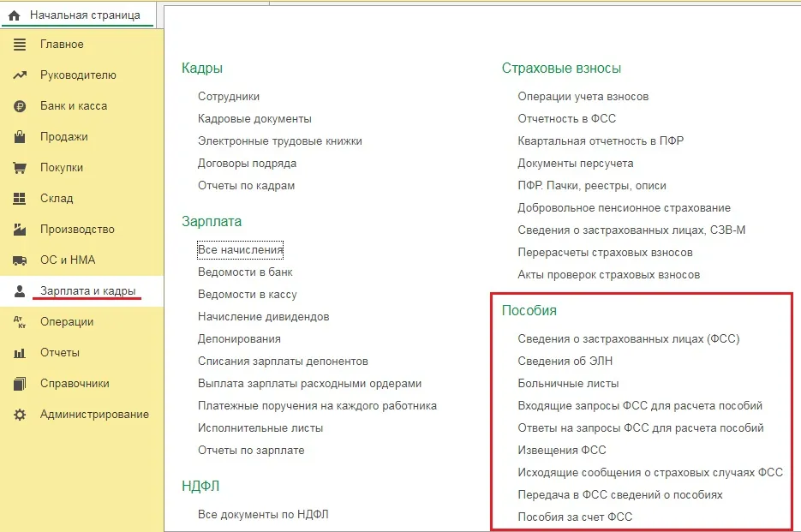Open Электронные трудовые книжки
The height and width of the screenshot is (532, 801).
280,141
